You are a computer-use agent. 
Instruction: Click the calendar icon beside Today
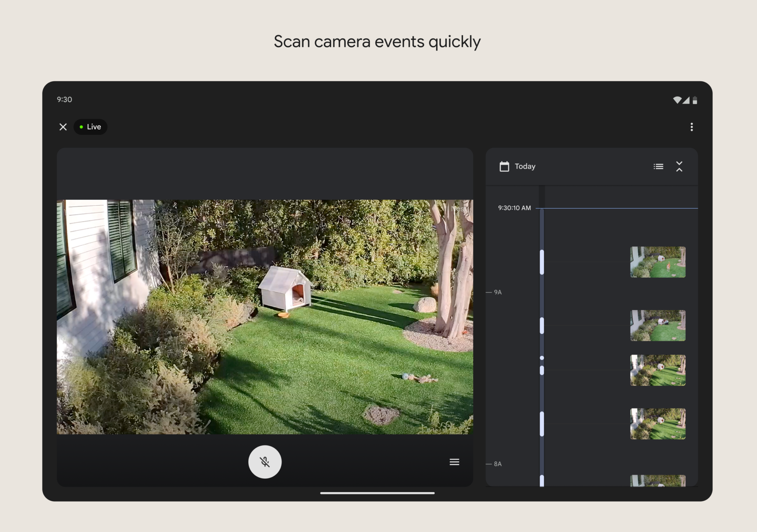tap(504, 167)
